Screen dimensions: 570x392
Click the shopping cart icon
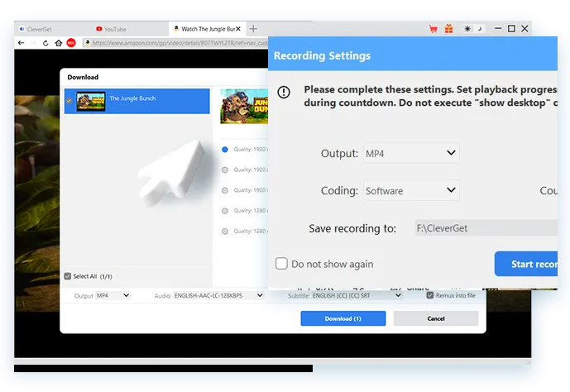pos(433,29)
